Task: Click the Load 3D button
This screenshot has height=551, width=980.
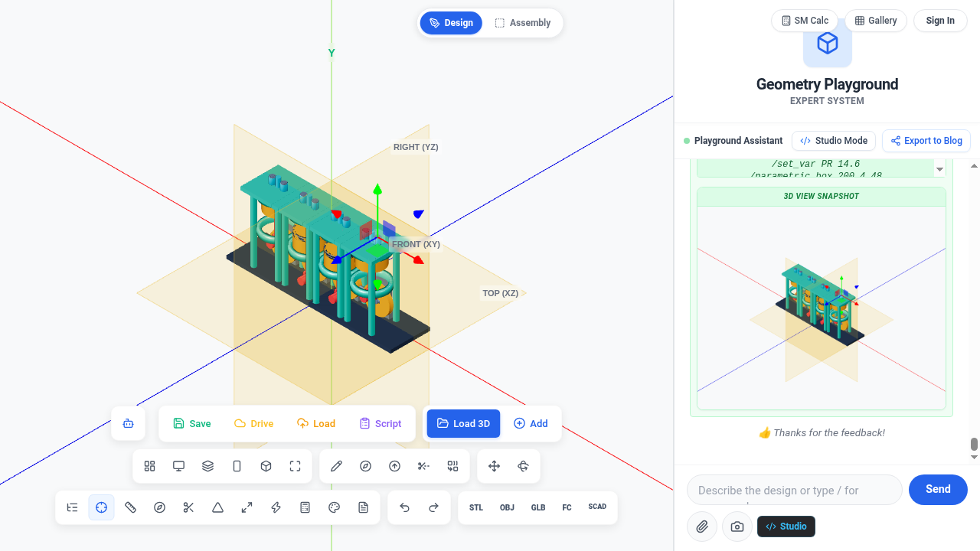Action: pyautogui.click(x=463, y=423)
